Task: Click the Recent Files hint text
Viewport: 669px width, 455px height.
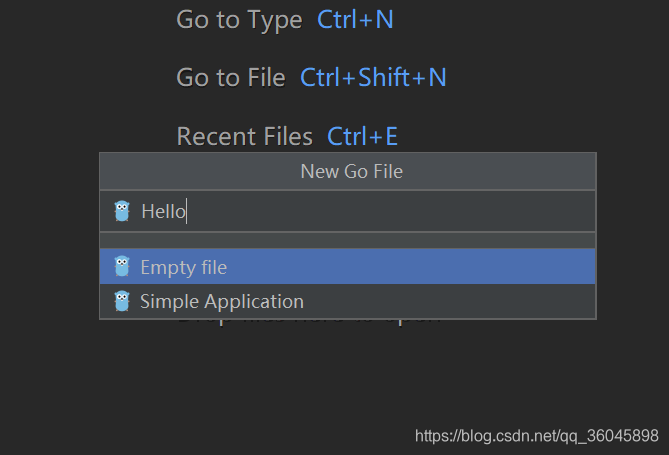Action: tap(245, 137)
